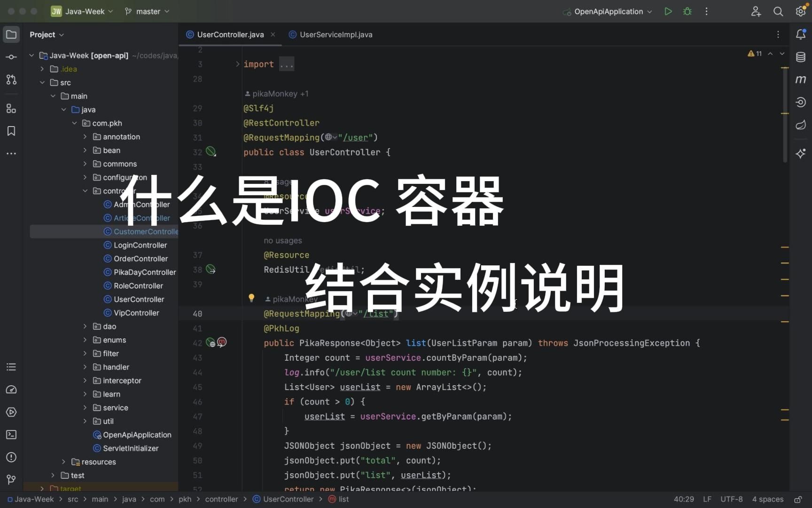Open the Structure tool window icon
The height and width of the screenshot is (508, 812).
pos(11,109)
